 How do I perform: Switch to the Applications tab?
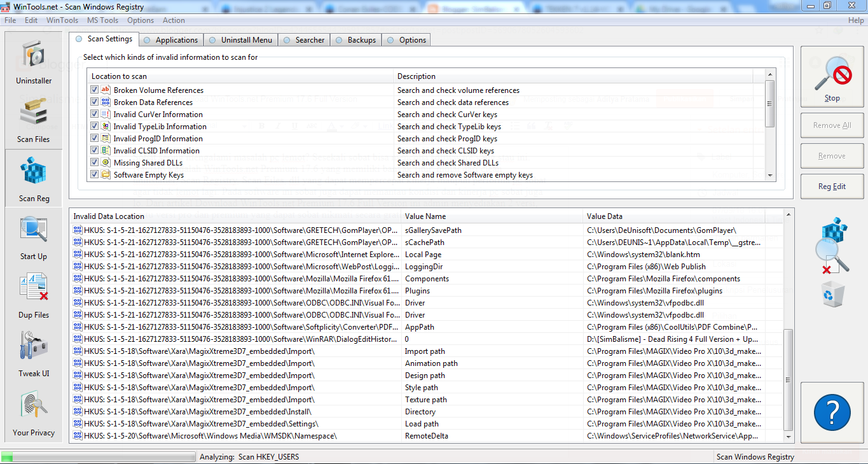click(x=170, y=40)
